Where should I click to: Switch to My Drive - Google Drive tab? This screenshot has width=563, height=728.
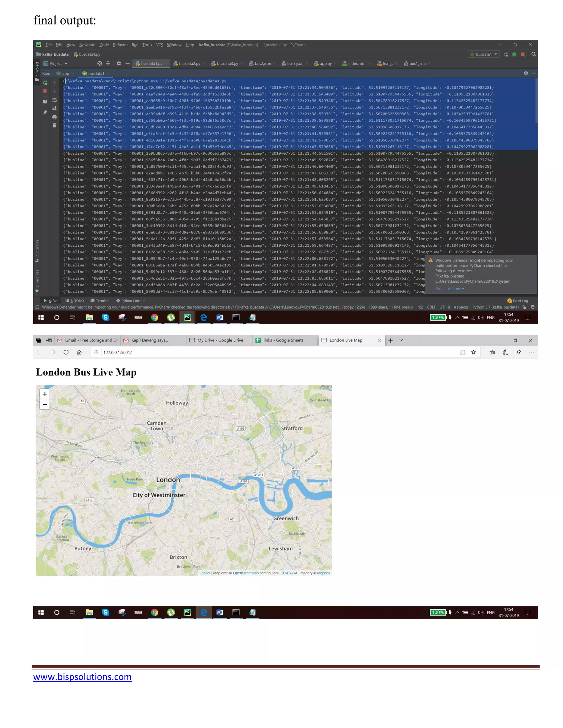220,340
